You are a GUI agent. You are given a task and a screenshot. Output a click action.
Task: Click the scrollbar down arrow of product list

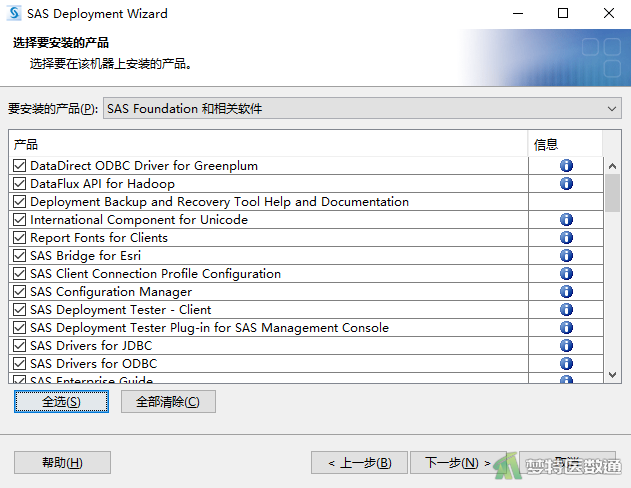tap(612, 375)
